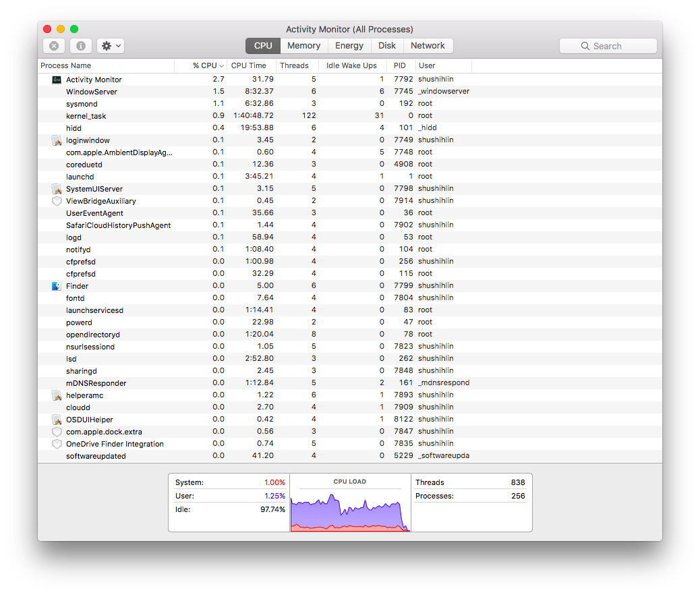Click the _windowserver user cell
This screenshot has width=700, height=595.
[x=444, y=91]
